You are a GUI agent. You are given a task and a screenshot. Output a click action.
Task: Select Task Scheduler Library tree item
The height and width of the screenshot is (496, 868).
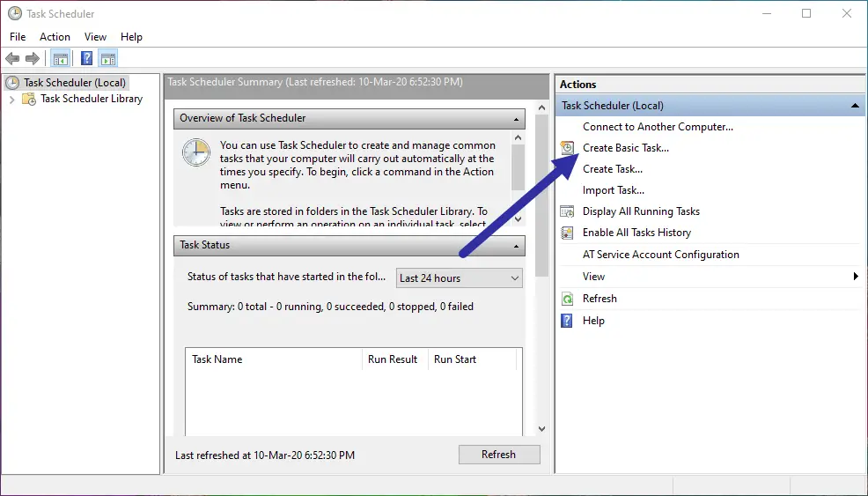click(x=92, y=99)
